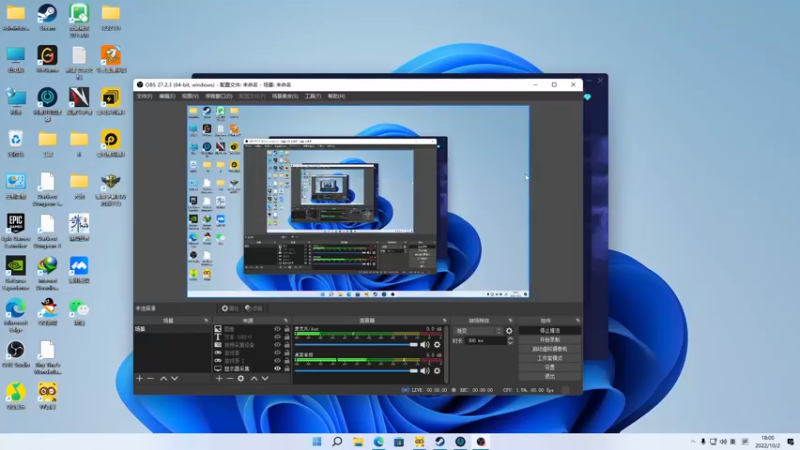Open source filters (滤镜) in the OBS toolbar
Image resolution: width=800 pixels, height=450 pixels.
[x=254, y=308]
